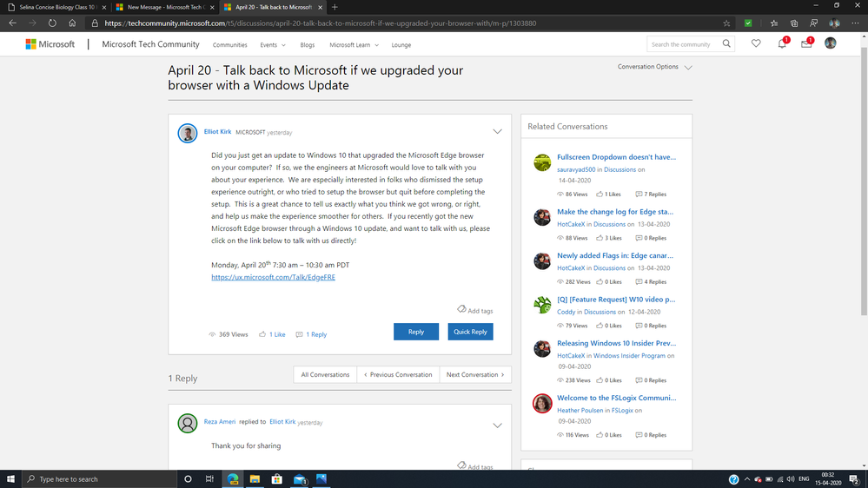Open Fullscreen Dropdown doesn't have conversation
This screenshot has height=488, width=868.
616,157
